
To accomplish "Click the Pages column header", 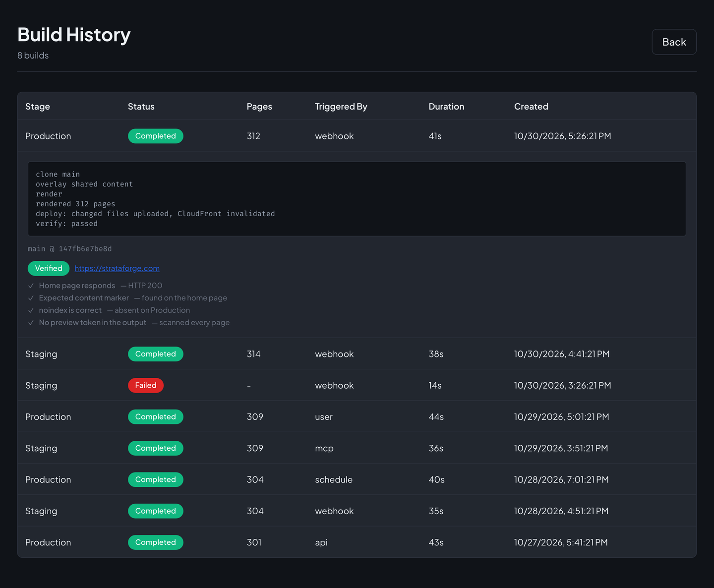I will pos(259,107).
